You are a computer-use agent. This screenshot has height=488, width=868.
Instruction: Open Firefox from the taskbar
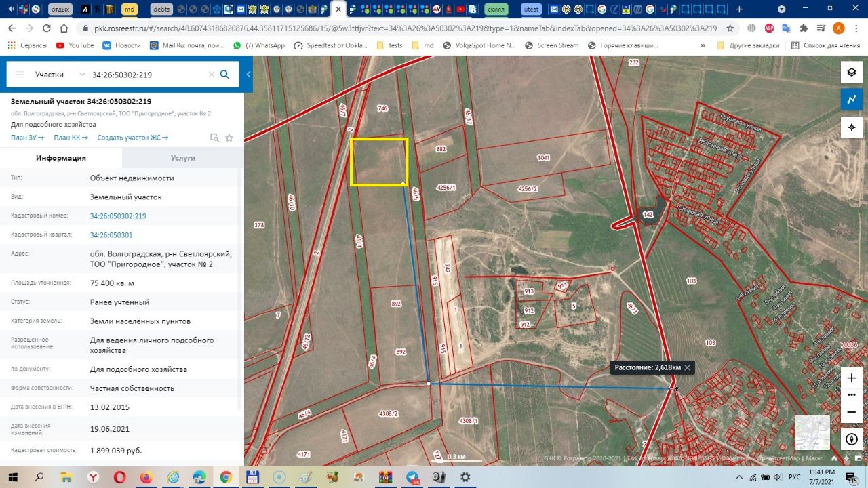click(x=146, y=477)
